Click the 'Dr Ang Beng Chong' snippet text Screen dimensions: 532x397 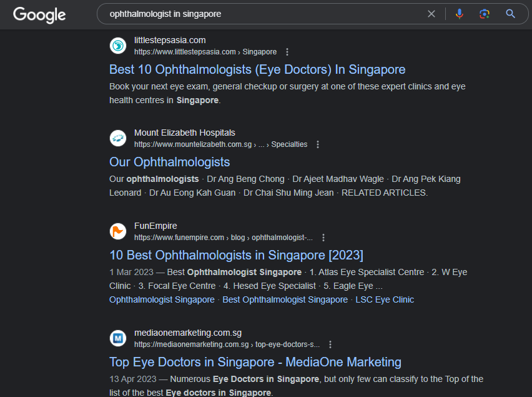pyautogui.click(x=245, y=179)
